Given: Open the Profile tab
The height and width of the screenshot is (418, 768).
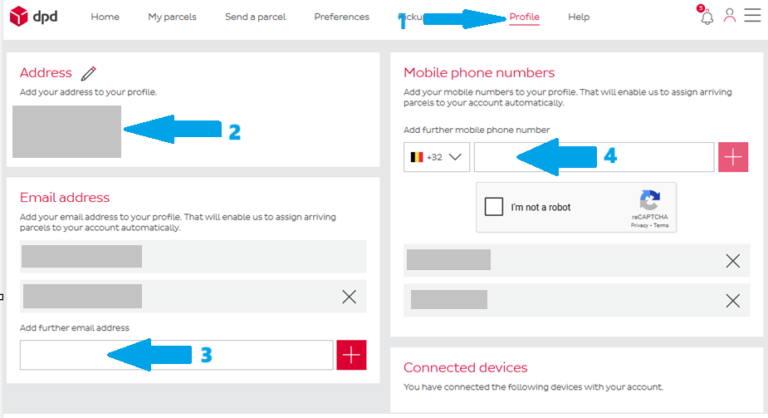Looking at the screenshot, I should tap(524, 17).
